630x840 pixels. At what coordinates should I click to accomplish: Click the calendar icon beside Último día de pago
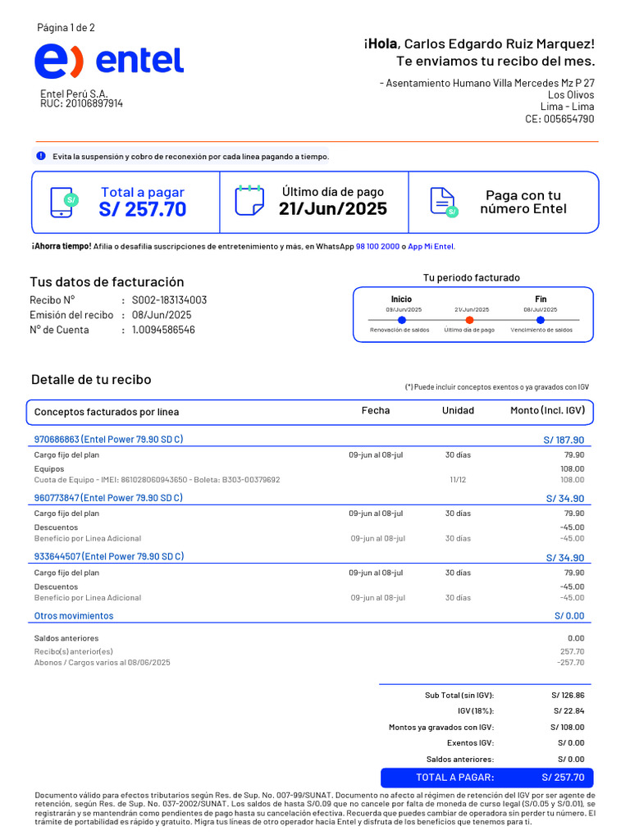249,200
